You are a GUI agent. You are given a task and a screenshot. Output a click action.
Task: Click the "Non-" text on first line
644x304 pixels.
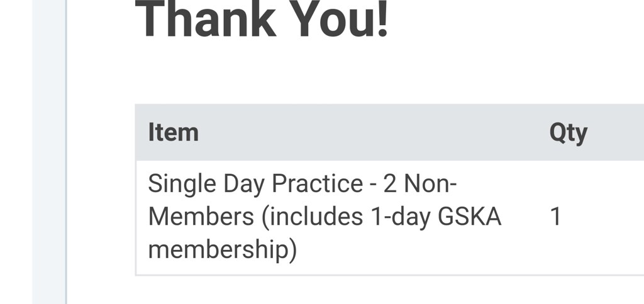tap(430, 183)
